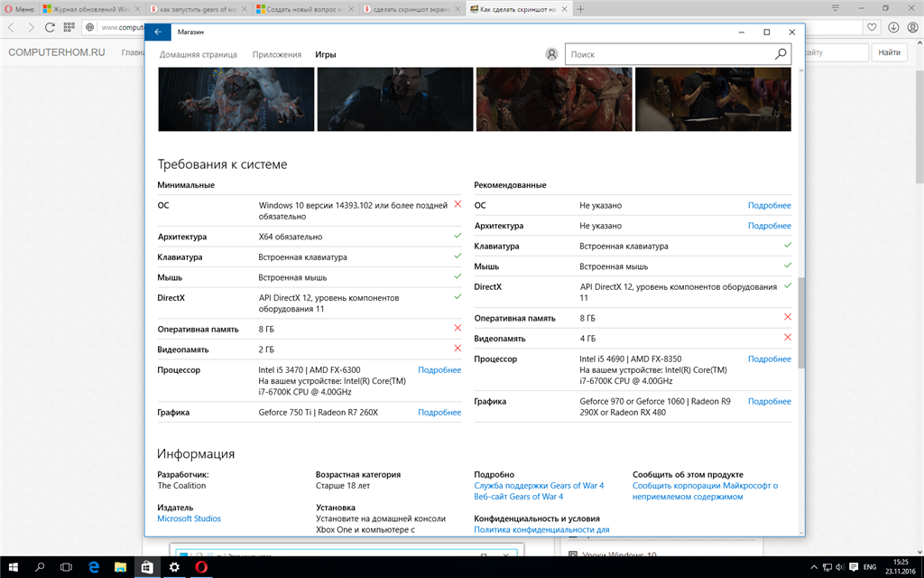Switch to the "Создать новый вопрос" browser tab
This screenshot has height=578, width=924.
click(x=305, y=9)
